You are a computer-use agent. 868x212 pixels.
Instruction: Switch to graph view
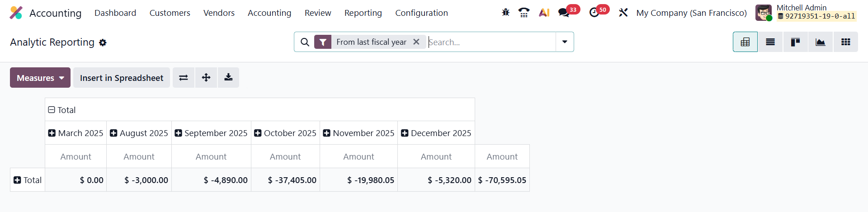pos(820,42)
